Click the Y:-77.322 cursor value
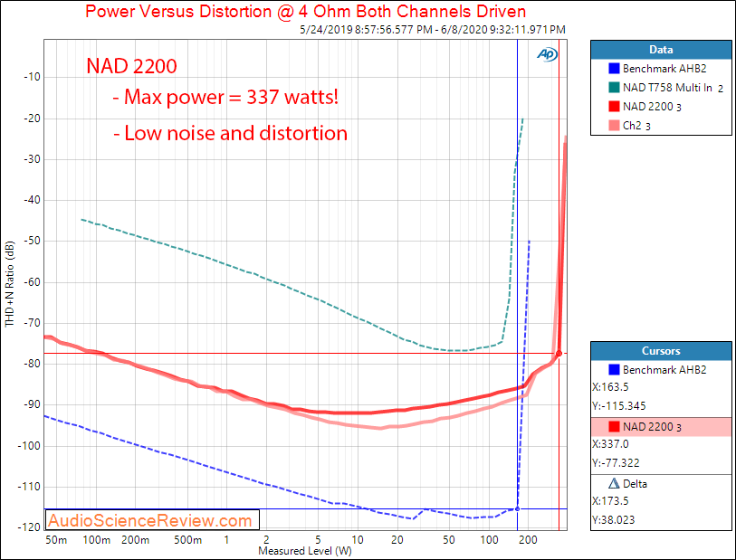 [x=616, y=463]
